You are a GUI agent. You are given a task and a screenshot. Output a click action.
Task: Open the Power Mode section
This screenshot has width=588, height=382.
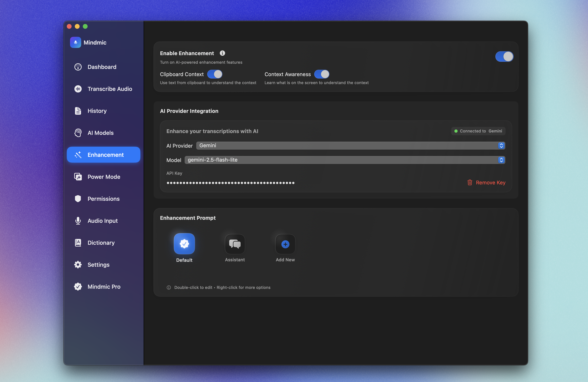(104, 177)
